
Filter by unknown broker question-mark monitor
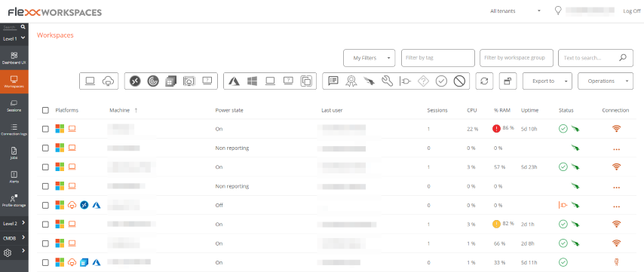(207, 81)
